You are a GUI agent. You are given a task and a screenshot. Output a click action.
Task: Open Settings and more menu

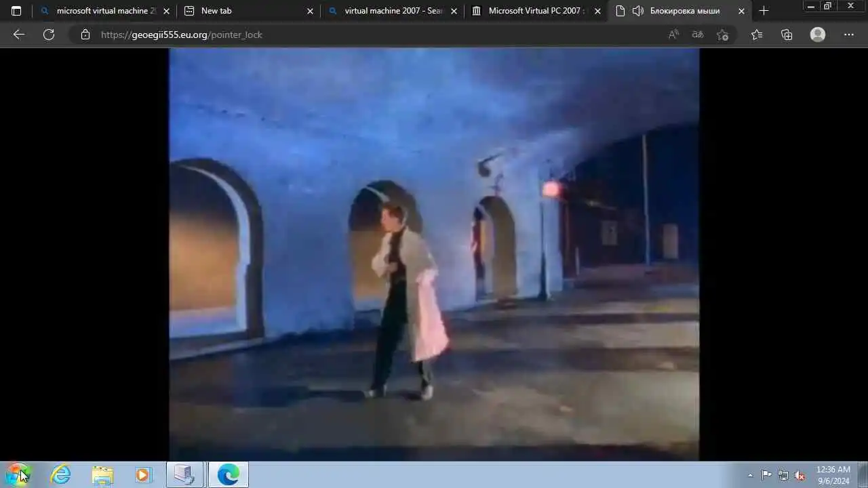pyautogui.click(x=849, y=35)
